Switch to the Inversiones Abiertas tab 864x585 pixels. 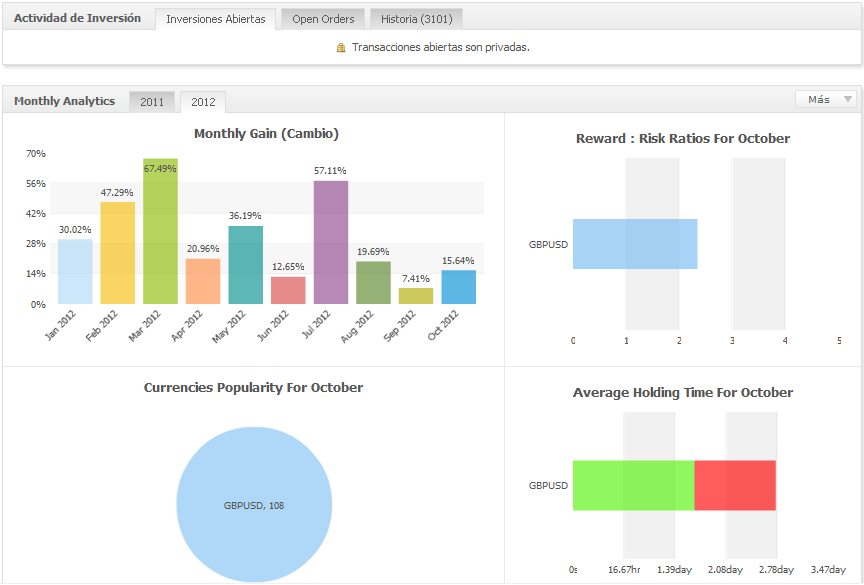click(x=215, y=19)
